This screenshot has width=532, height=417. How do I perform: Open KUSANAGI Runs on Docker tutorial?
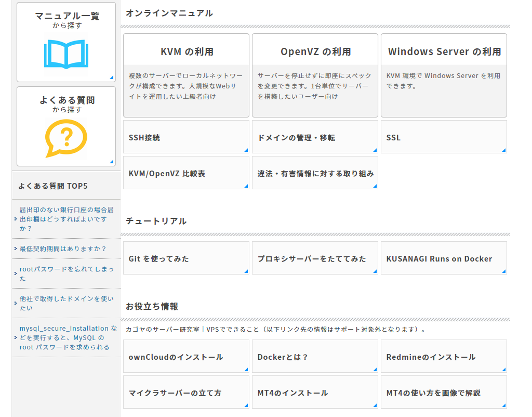coord(444,258)
